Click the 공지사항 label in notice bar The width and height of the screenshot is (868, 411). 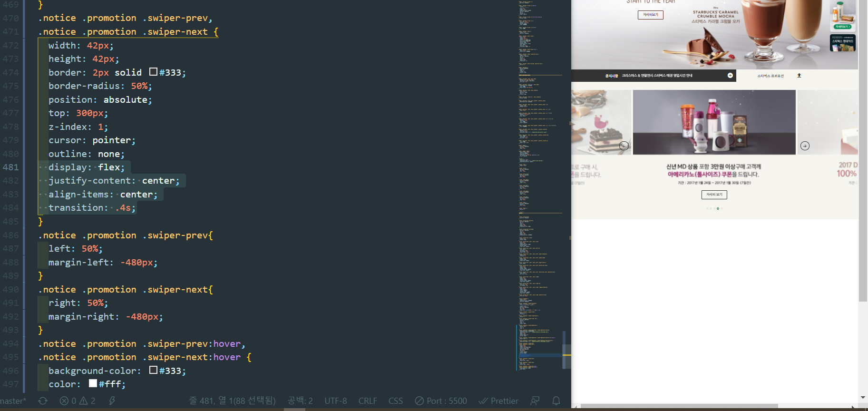point(611,76)
